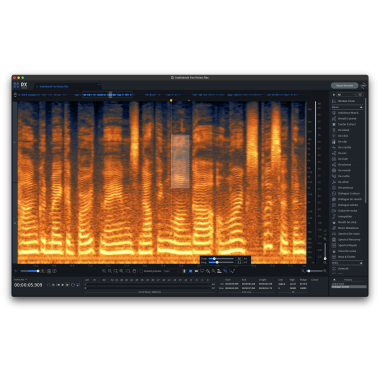Click the orange playhead marker above spectrogram
Viewport: 380px width, 380px height.
click(171, 100)
